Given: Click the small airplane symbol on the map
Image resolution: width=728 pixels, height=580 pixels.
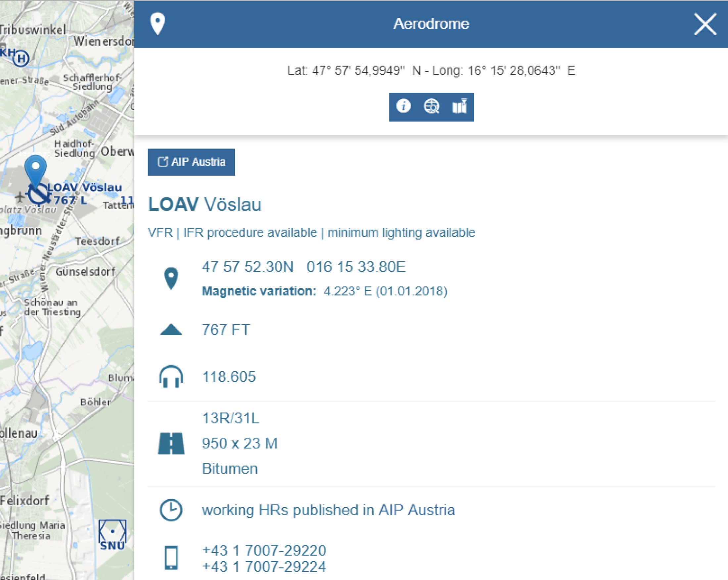Looking at the screenshot, I should click(20, 197).
